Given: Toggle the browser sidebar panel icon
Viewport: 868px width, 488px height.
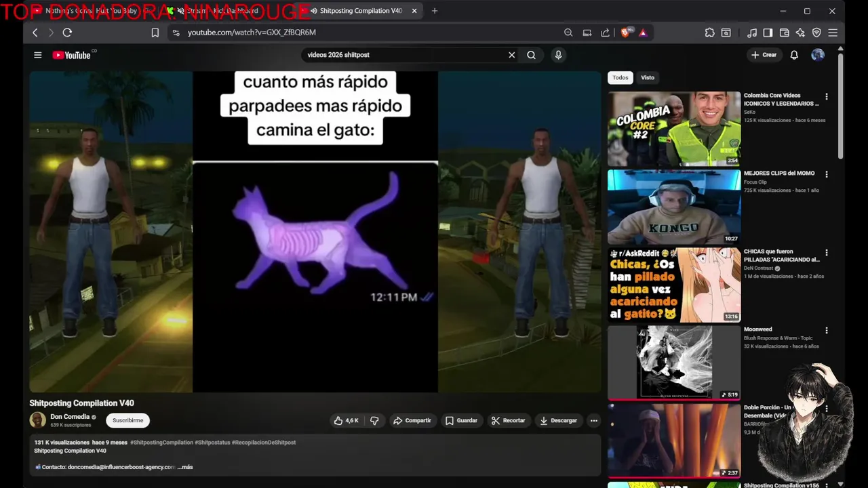Looking at the screenshot, I should (768, 33).
